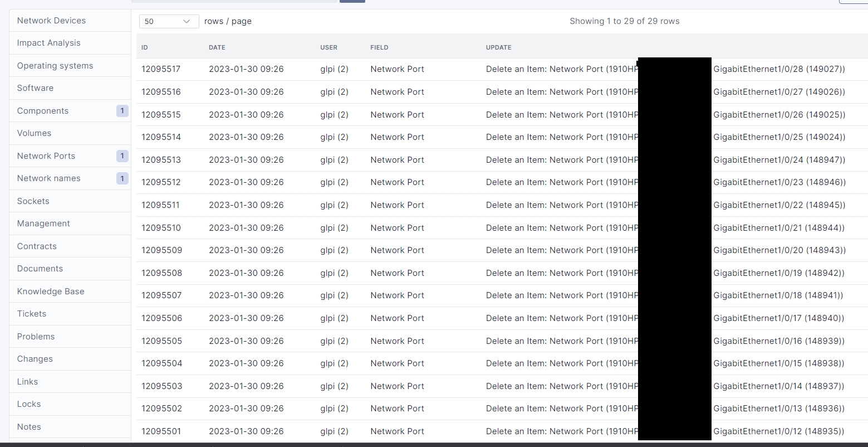
Task: Open the Software tab
Action: [x=35, y=88]
